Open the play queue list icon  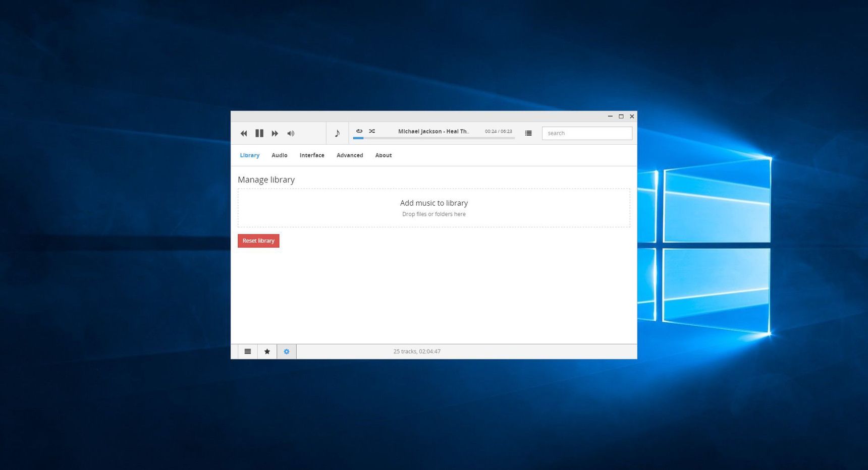528,133
